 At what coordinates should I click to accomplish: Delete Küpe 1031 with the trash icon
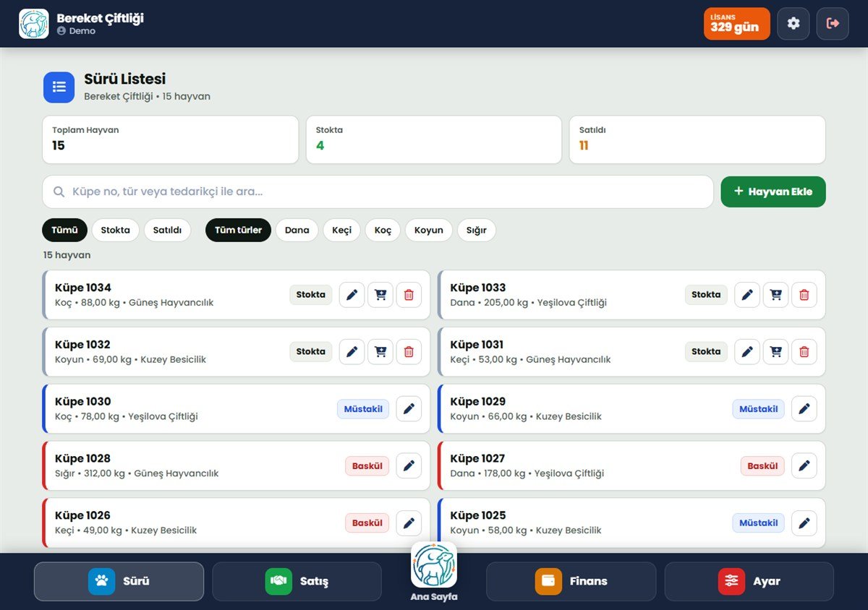click(804, 352)
